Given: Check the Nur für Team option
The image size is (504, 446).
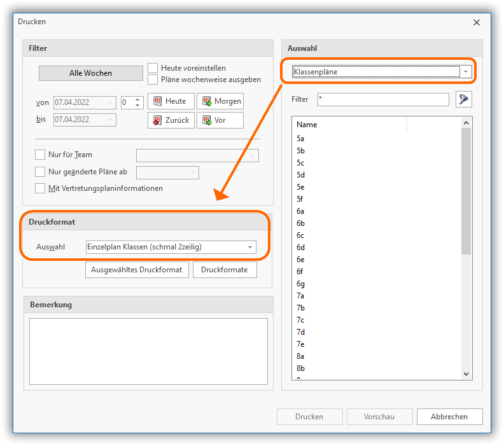Looking at the screenshot, I should 40,155.
